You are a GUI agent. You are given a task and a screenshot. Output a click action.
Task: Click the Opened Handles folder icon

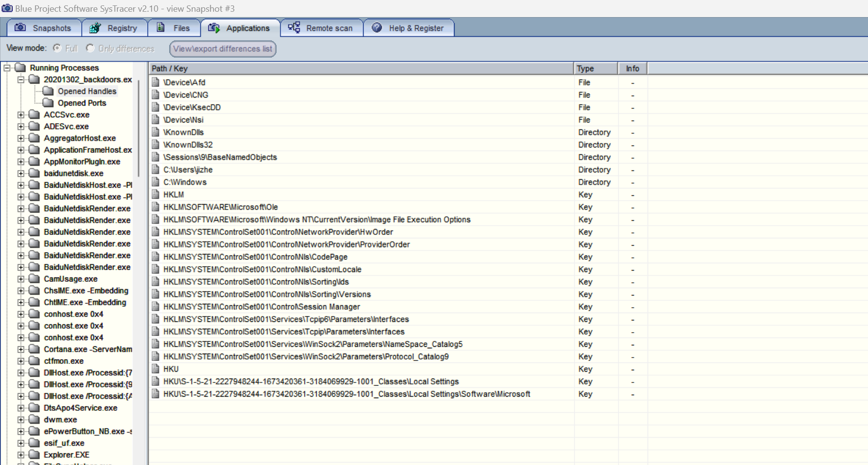(x=48, y=91)
